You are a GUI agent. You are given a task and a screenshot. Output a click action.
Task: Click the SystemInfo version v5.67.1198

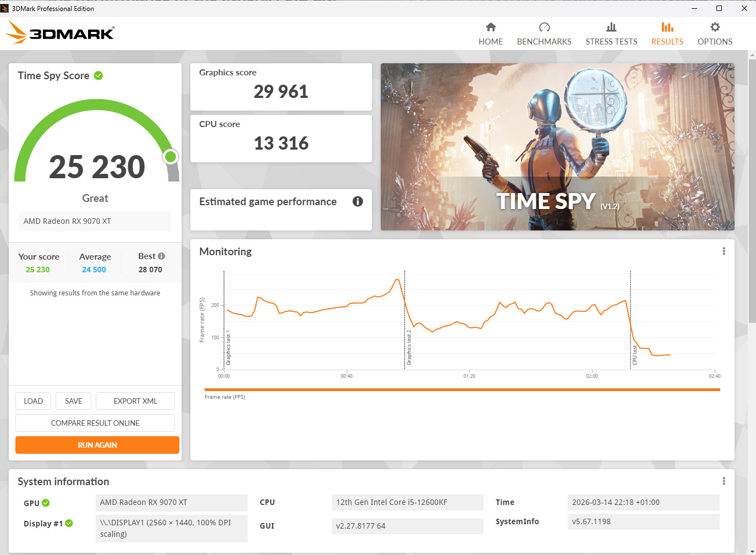click(643, 521)
